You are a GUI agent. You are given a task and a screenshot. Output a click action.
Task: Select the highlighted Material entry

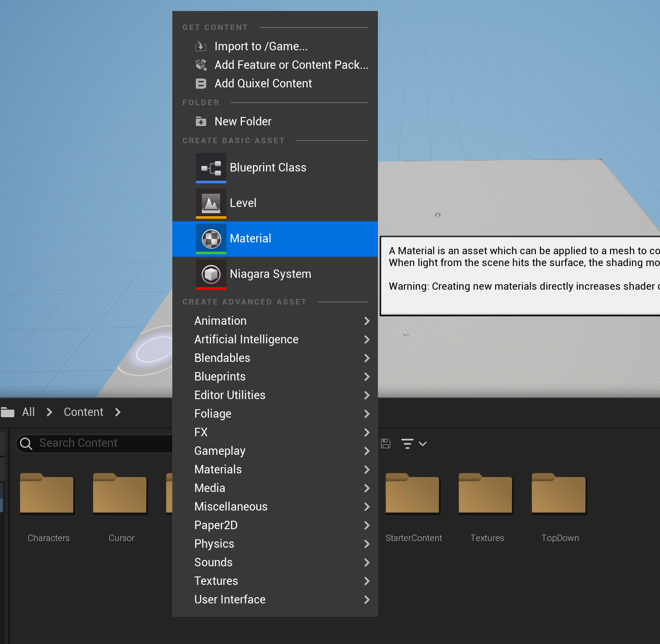(275, 239)
